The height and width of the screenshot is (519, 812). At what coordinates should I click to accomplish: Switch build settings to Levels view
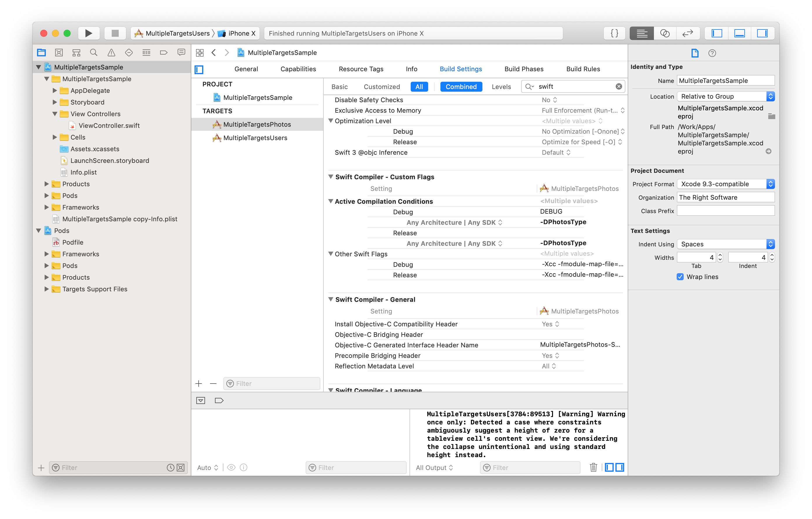pyautogui.click(x=501, y=87)
